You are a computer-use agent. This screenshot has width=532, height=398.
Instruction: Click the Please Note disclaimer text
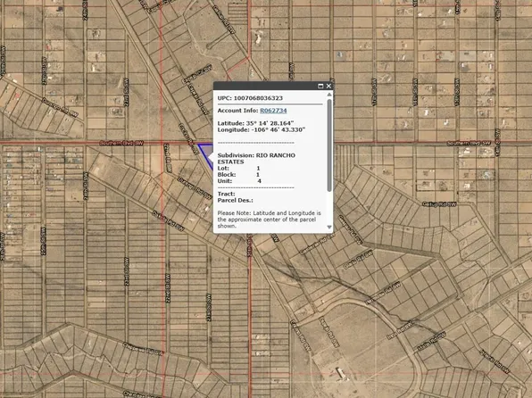[269, 220]
